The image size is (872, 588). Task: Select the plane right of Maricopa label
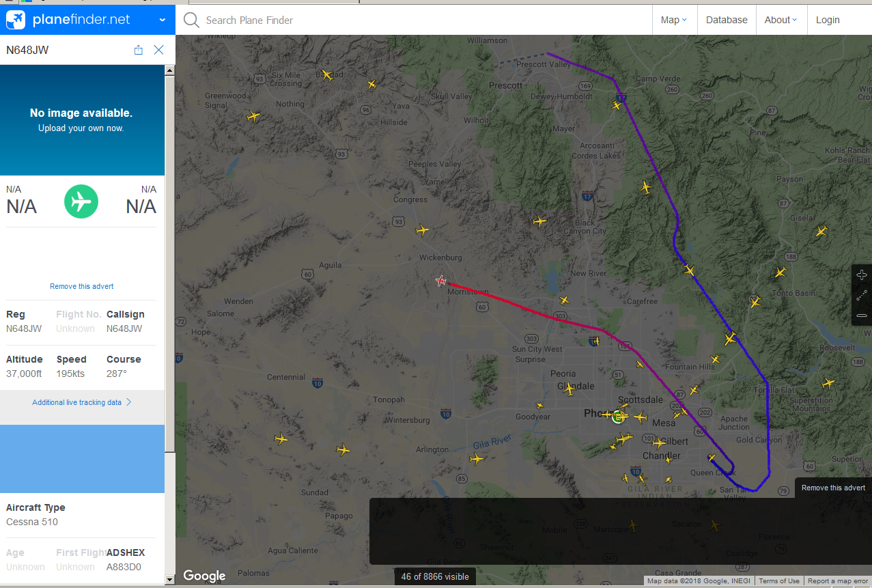632,525
